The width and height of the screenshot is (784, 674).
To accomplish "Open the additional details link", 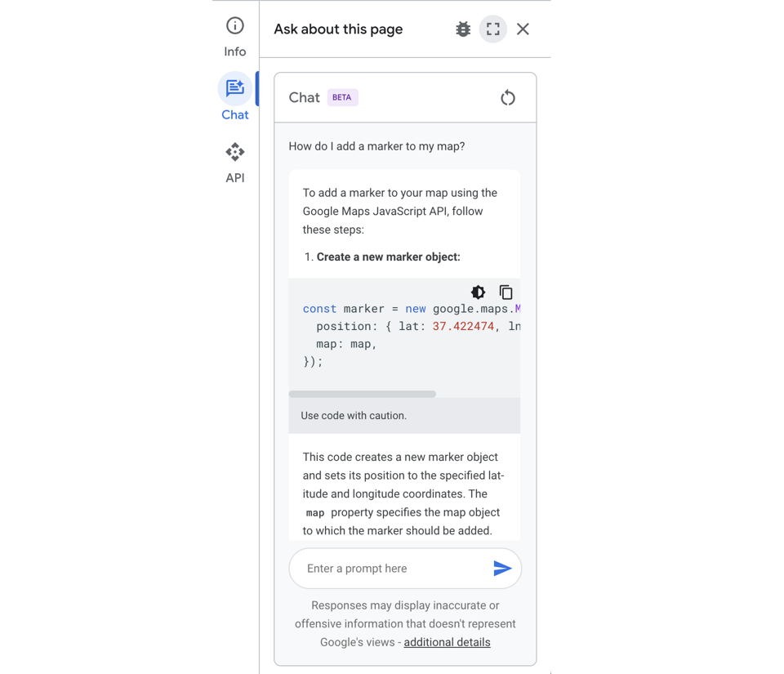I will tap(447, 642).
